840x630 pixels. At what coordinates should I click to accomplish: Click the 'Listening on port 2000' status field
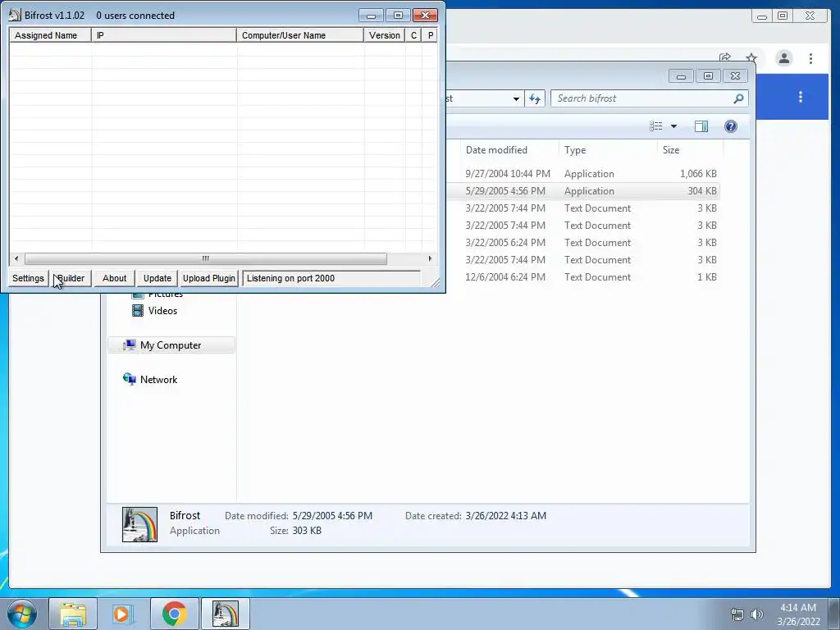331,278
